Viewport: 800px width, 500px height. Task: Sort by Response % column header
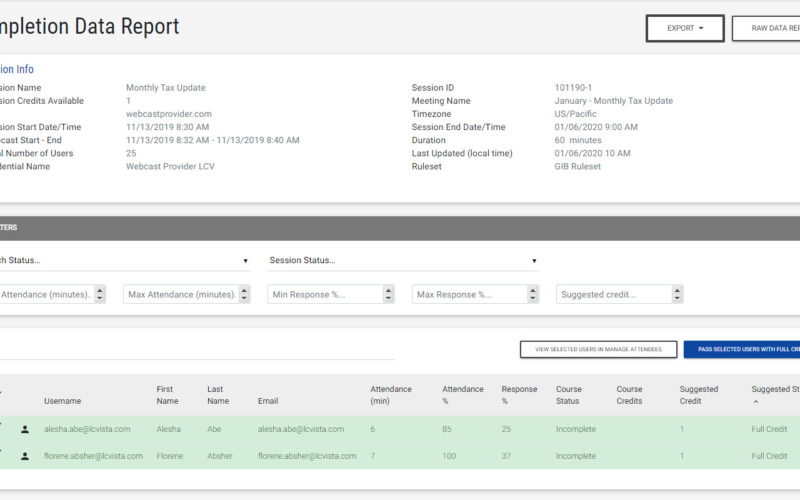coord(519,395)
